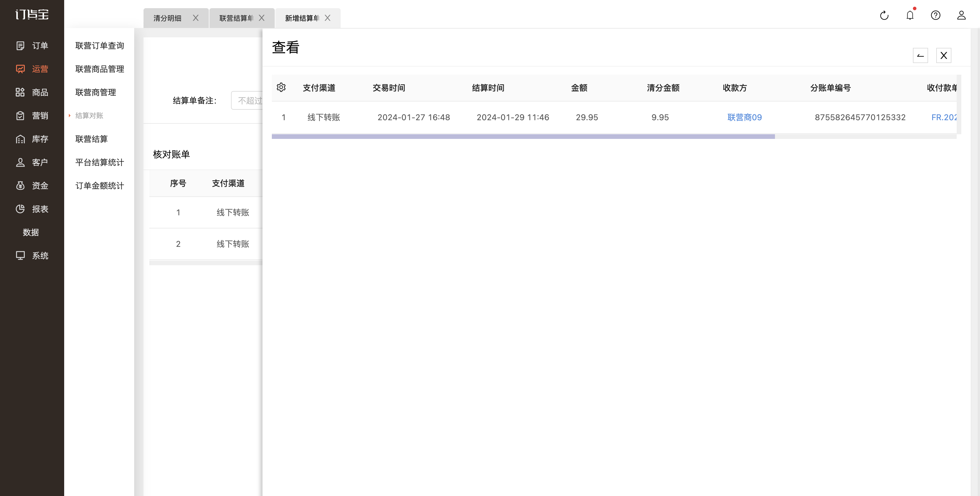Open the FR.202 payment order link
This screenshot has width=980, height=496.
pos(944,117)
